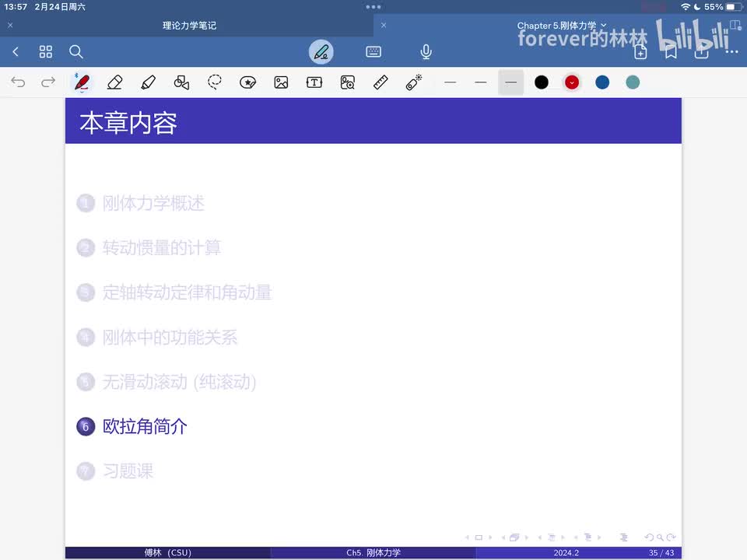Go back with the left chevron arrow
This screenshot has height=560, width=747.
(x=16, y=51)
